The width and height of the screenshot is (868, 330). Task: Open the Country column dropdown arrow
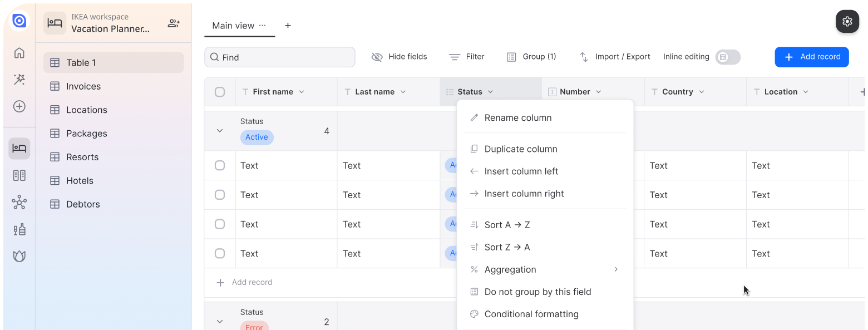[x=702, y=92]
